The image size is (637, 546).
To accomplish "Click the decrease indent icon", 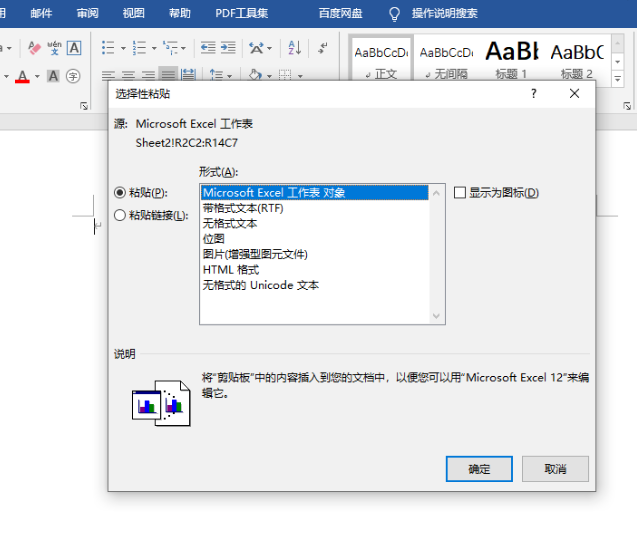I will click(x=208, y=48).
